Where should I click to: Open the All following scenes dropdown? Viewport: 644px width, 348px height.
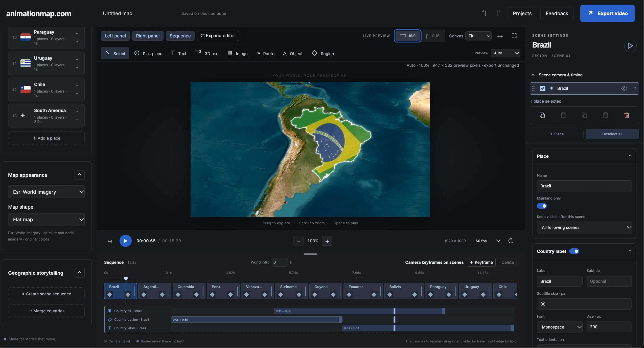(584, 227)
